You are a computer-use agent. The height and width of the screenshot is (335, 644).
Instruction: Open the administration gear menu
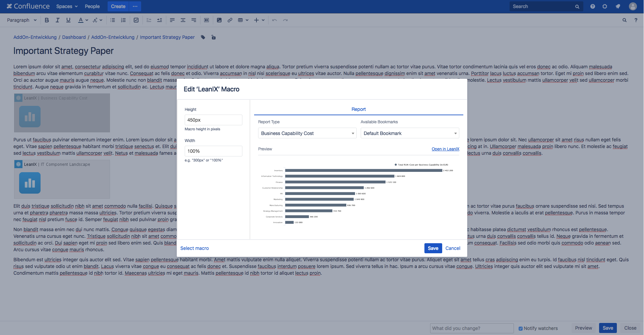pyautogui.click(x=605, y=6)
